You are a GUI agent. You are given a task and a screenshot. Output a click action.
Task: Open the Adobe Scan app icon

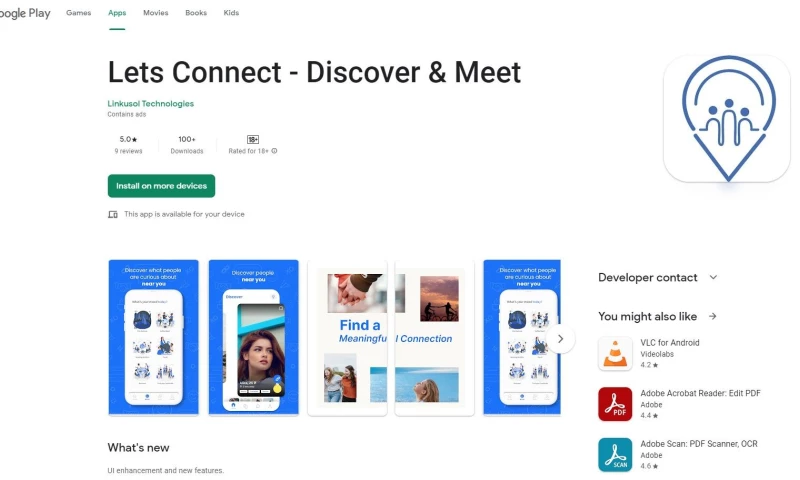[x=615, y=454]
